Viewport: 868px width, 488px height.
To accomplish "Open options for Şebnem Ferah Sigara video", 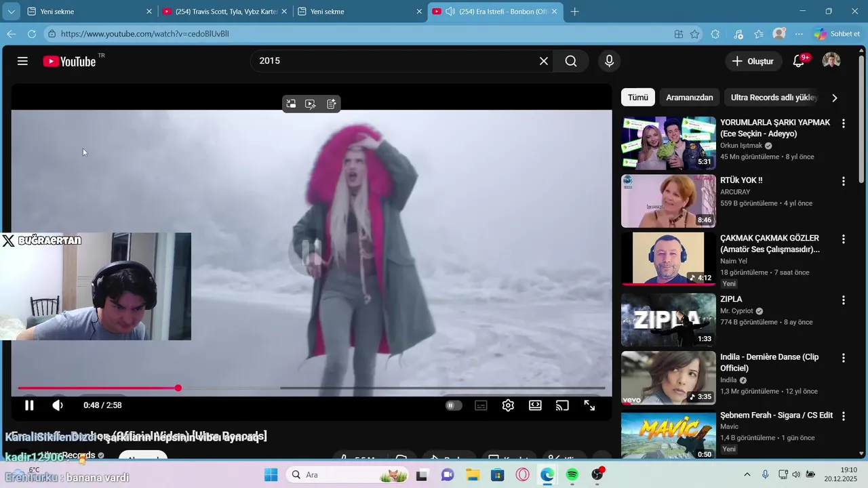I will [844, 416].
